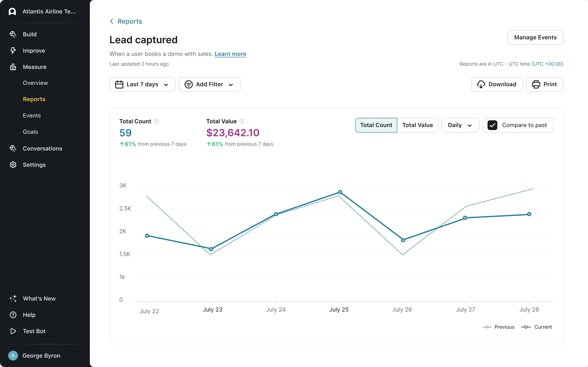
Task: Switch chart to Total Value toggle
Action: coord(418,125)
